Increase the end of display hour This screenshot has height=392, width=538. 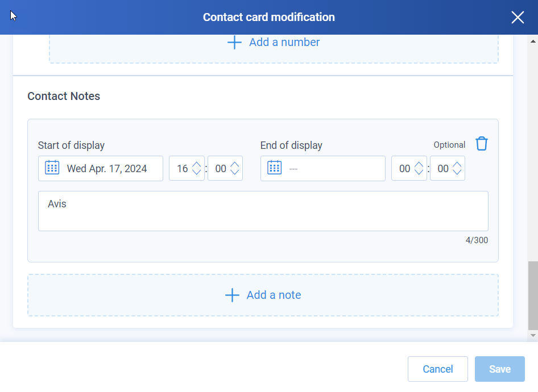419,165
